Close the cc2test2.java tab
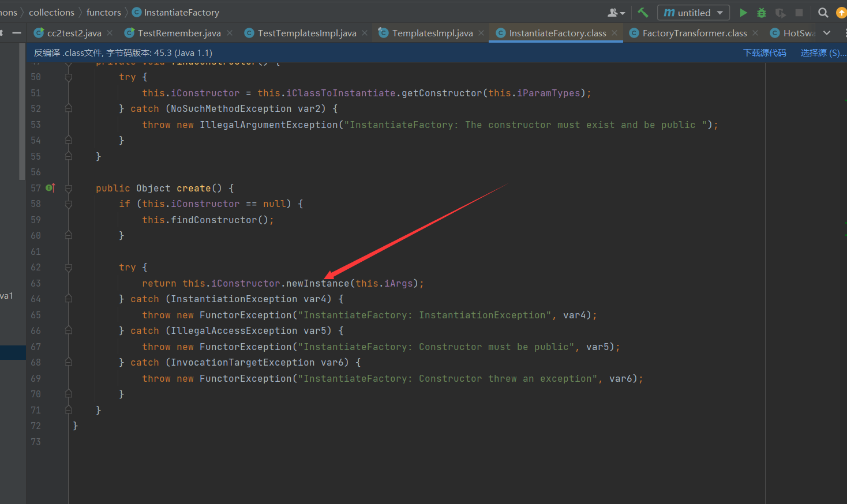847x504 pixels. pos(110,33)
